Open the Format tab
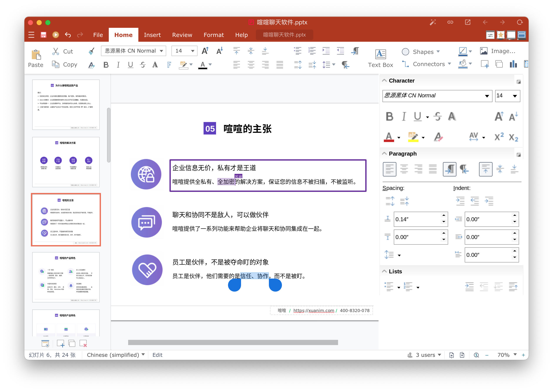Image resolution: width=553 pixels, height=392 pixels. tap(214, 35)
